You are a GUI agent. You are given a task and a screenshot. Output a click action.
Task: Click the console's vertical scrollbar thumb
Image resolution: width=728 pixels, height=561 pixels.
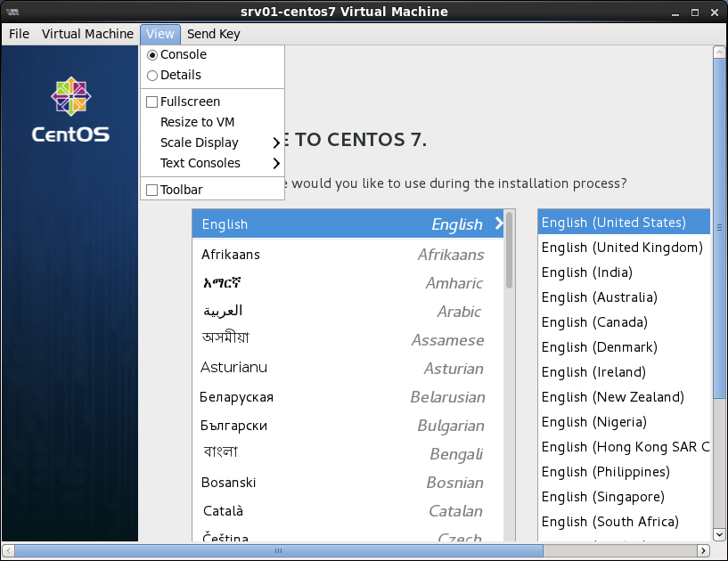coord(719,228)
